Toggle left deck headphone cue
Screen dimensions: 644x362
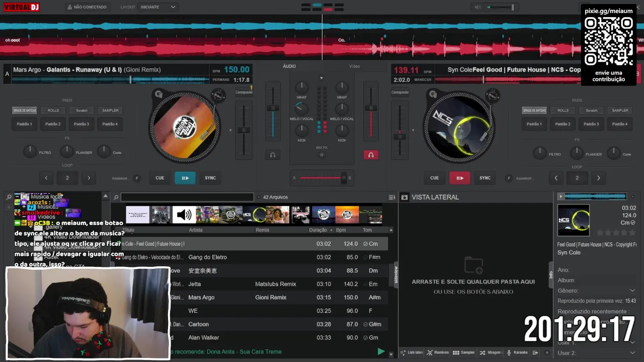point(273,155)
